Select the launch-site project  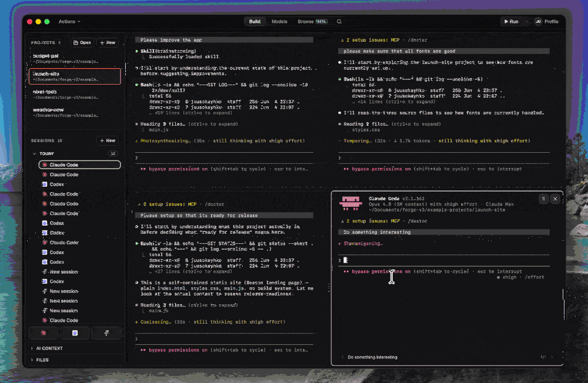pyautogui.click(x=75, y=76)
